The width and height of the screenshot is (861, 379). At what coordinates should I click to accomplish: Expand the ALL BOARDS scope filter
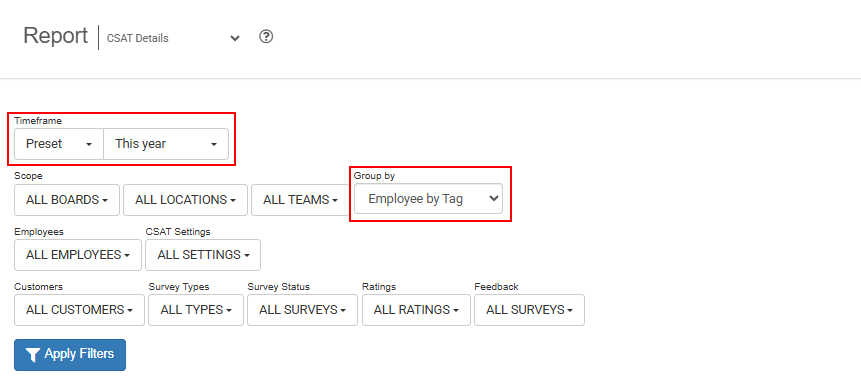(x=66, y=200)
